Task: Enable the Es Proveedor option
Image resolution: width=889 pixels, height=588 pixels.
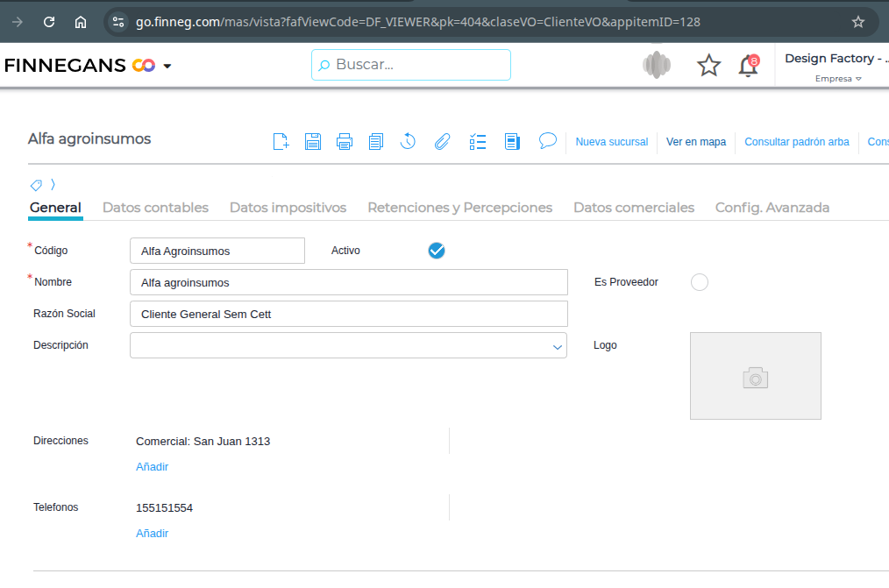Action: click(699, 282)
